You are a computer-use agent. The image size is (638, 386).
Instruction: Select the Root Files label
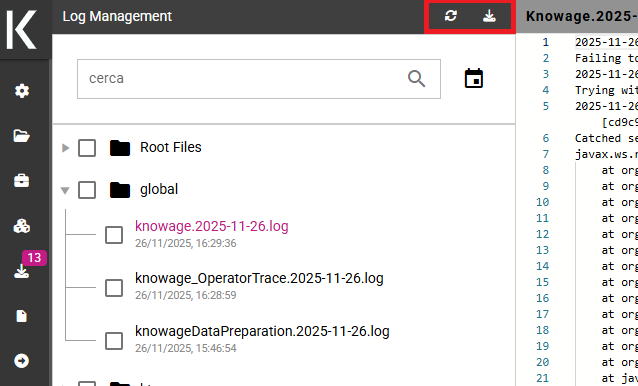[x=171, y=147]
